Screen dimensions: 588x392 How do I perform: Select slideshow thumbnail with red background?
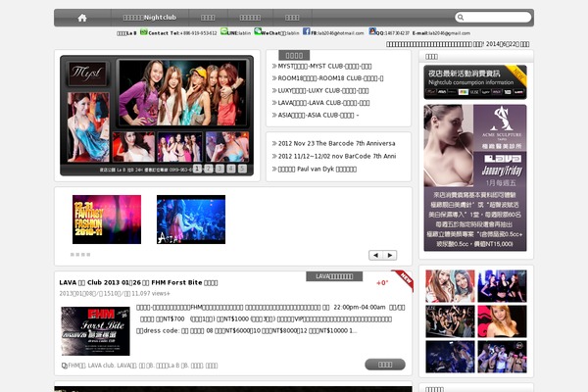pos(133,147)
